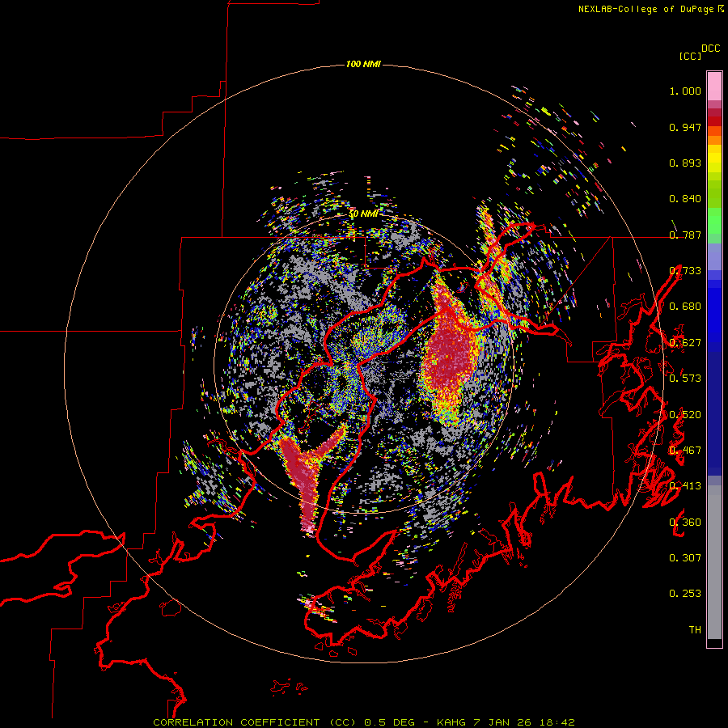The image size is (728, 728).
Task: Select the 0.733 color scale value
Action: 685,271
